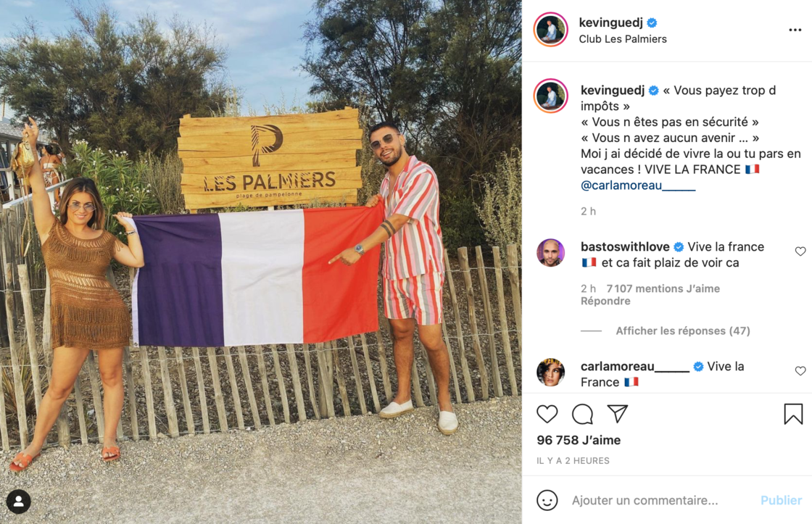Open kevinguedj profile picture in header
The height and width of the screenshot is (524, 812).
click(550, 30)
